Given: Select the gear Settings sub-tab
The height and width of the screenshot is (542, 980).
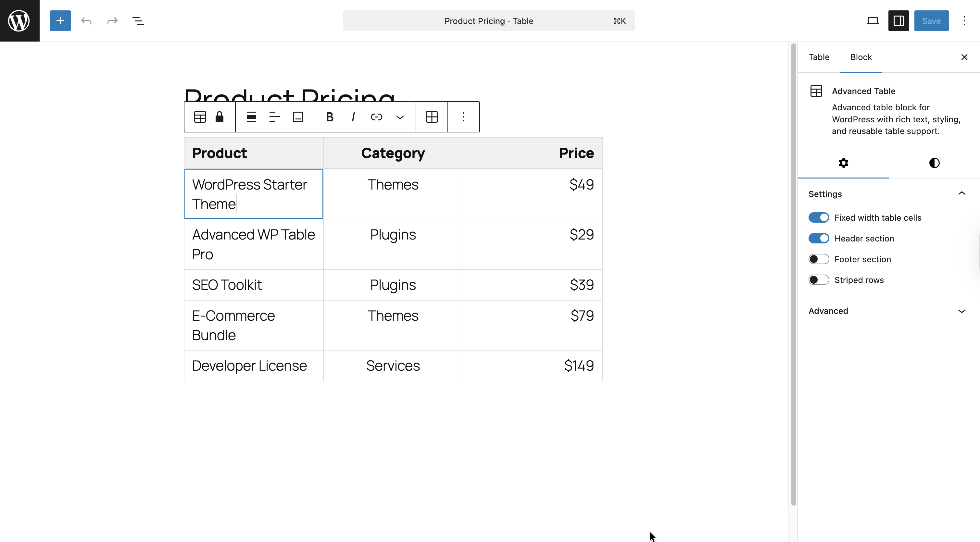Looking at the screenshot, I should [843, 163].
